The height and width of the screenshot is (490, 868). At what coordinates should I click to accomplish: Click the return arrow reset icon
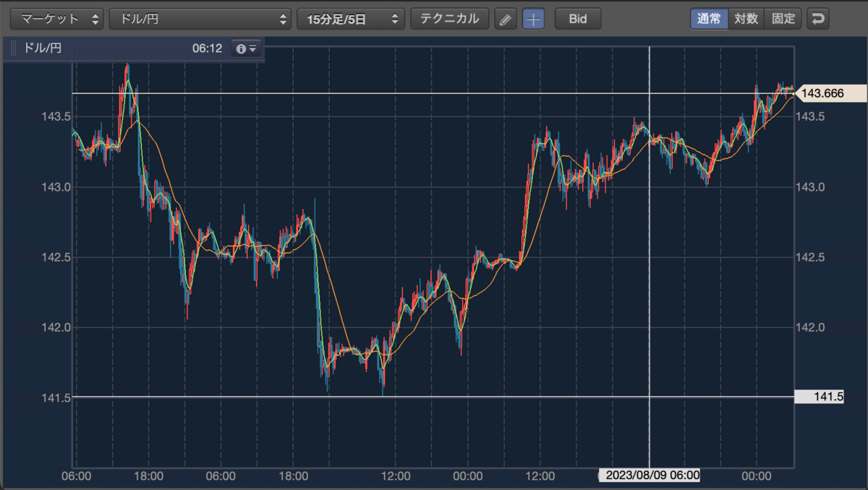point(818,19)
